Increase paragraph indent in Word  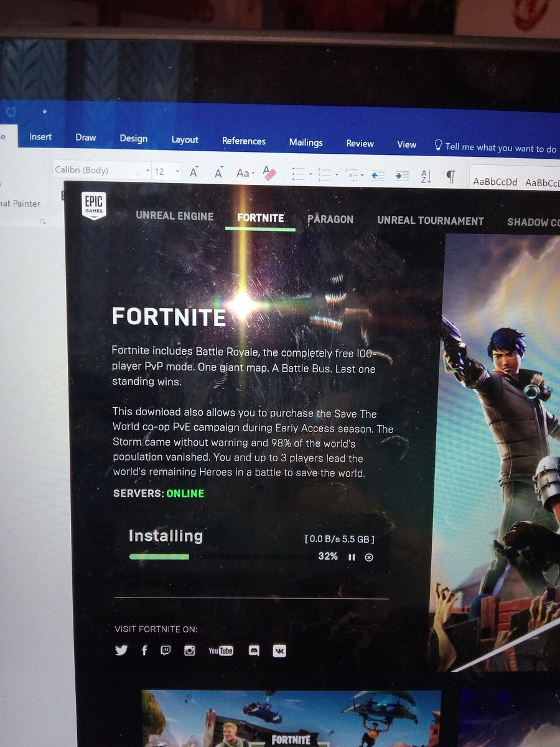(x=402, y=176)
